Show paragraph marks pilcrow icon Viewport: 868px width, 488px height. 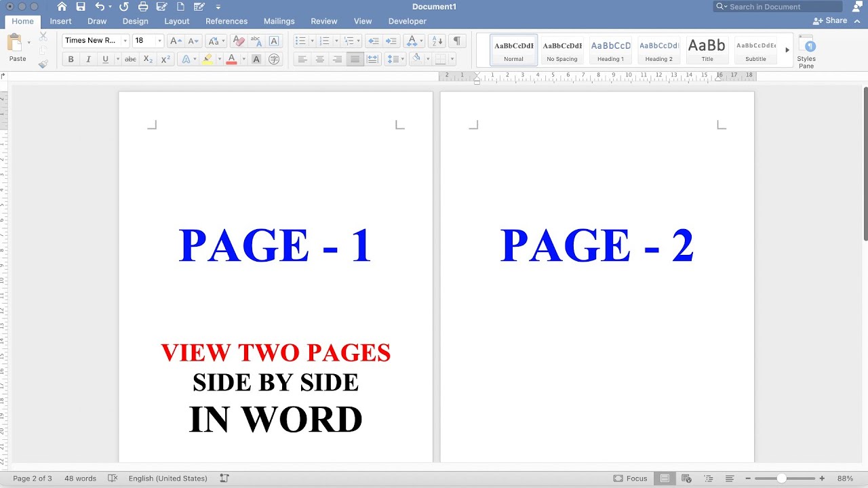click(457, 41)
